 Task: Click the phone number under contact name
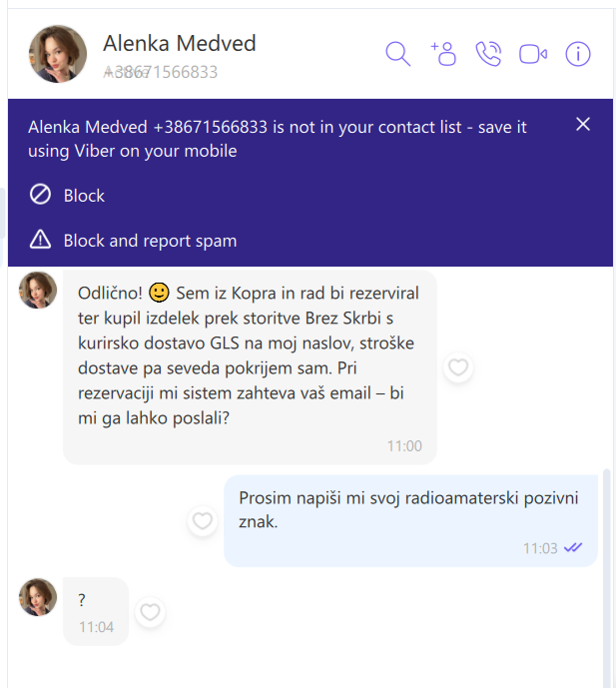161,72
